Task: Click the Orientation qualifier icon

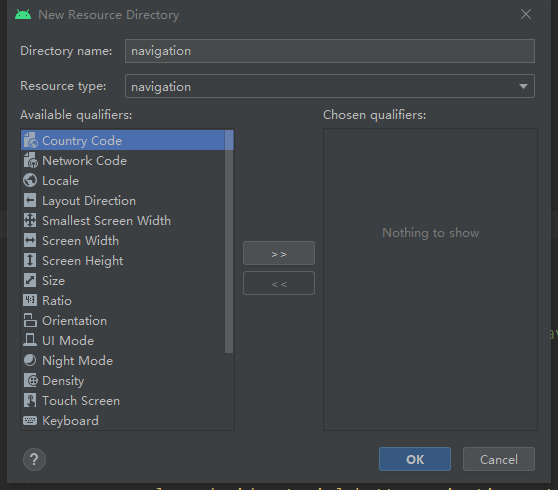Action: point(30,320)
